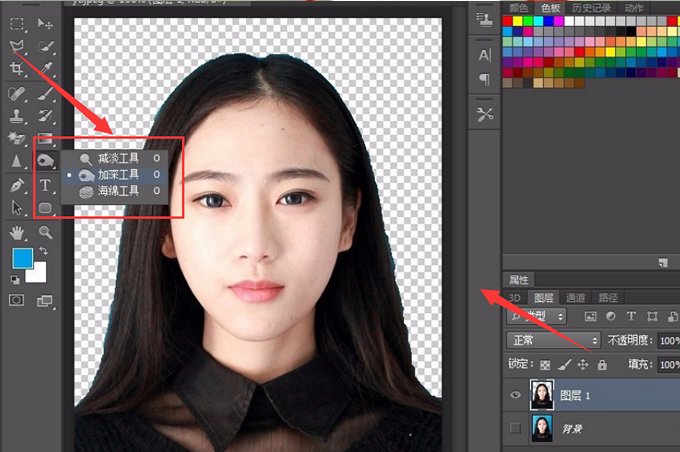
Task: Toggle Quick Mask mode
Action: click(x=16, y=300)
